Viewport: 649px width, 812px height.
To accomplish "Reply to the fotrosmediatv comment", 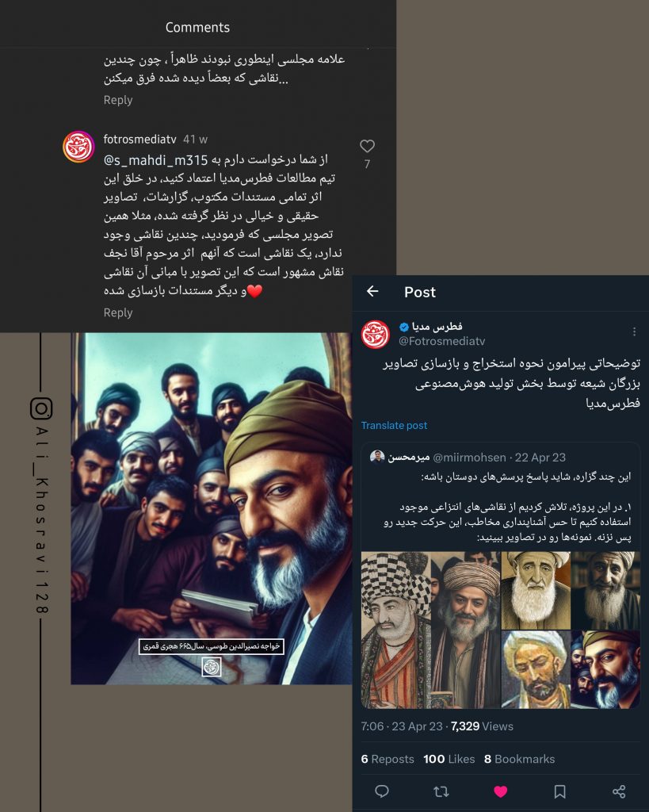I will [118, 312].
